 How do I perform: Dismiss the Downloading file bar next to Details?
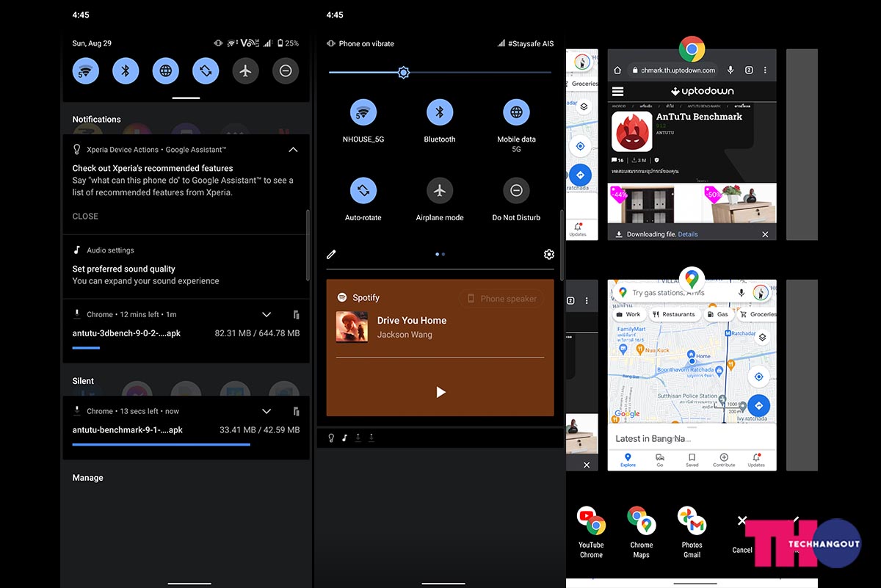pos(765,234)
